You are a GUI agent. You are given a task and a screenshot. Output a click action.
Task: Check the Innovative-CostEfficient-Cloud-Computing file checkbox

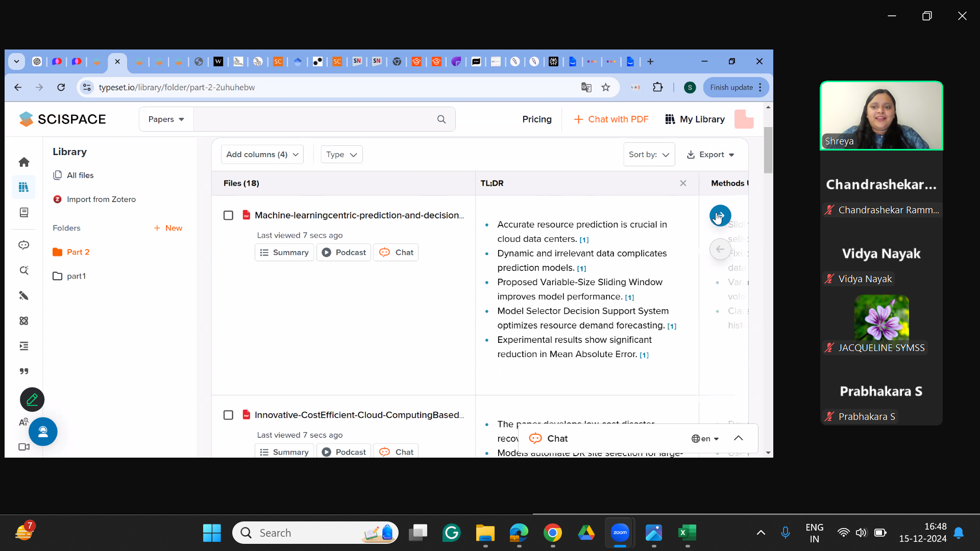coord(228,415)
